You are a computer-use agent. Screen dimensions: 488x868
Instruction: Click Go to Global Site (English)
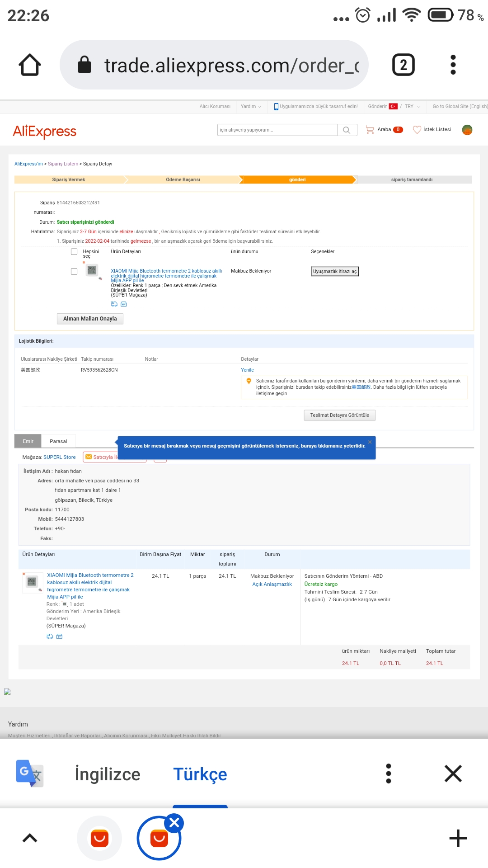(460, 106)
